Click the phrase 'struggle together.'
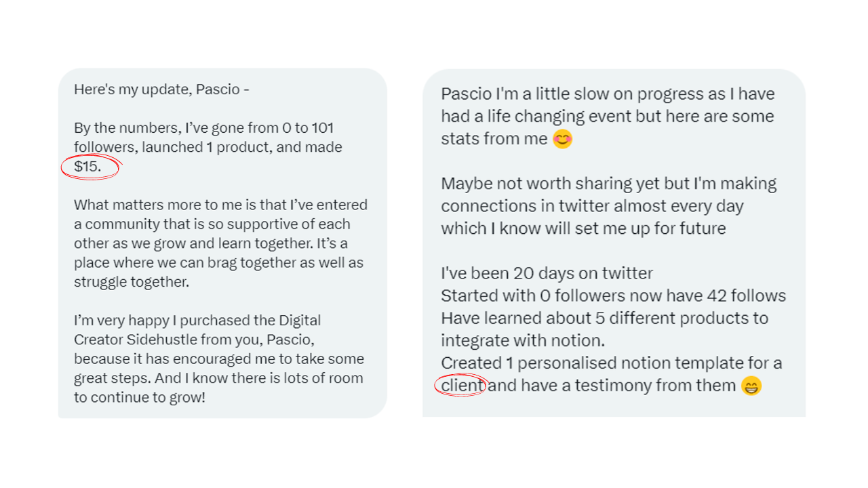 pyautogui.click(x=132, y=282)
